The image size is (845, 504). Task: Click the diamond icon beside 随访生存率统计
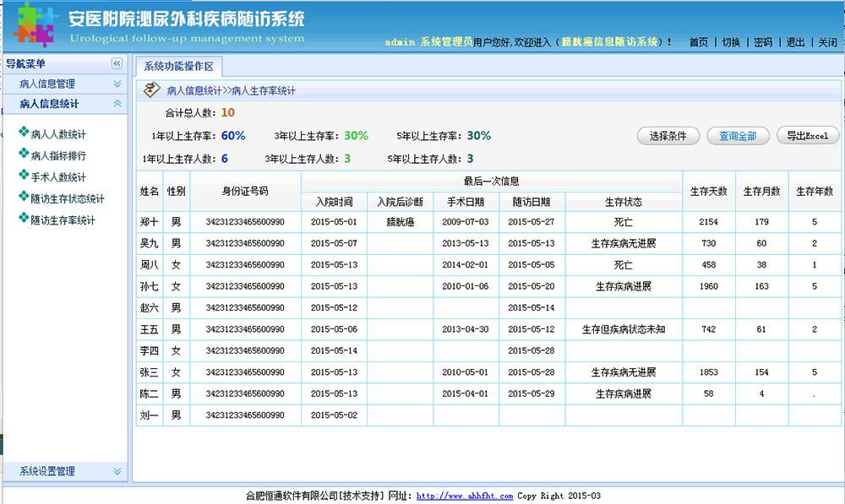(23, 218)
